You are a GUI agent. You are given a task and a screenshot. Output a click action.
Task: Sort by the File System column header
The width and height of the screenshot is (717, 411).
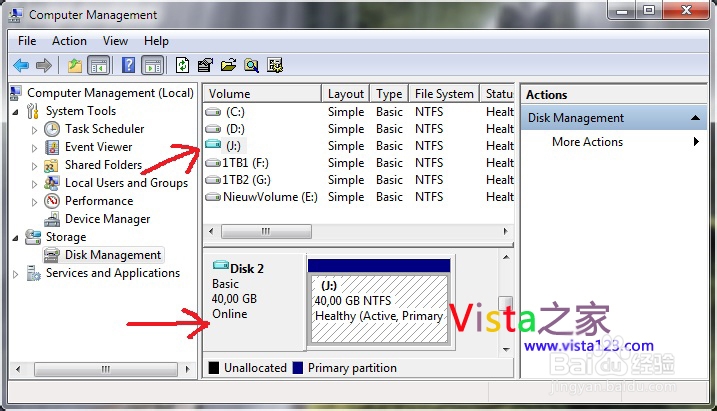tap(444, 94)
